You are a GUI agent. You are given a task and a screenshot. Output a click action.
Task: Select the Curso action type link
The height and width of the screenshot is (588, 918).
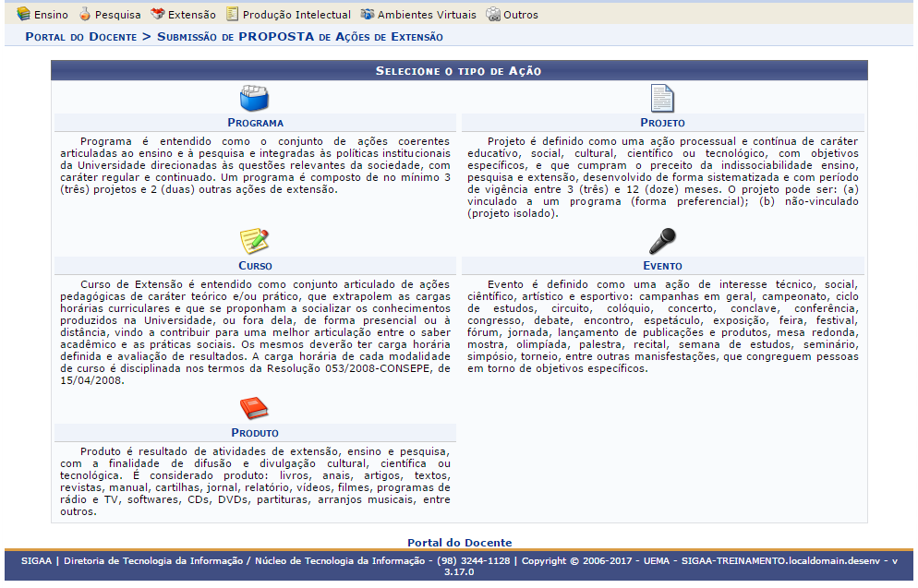point(255,266)
